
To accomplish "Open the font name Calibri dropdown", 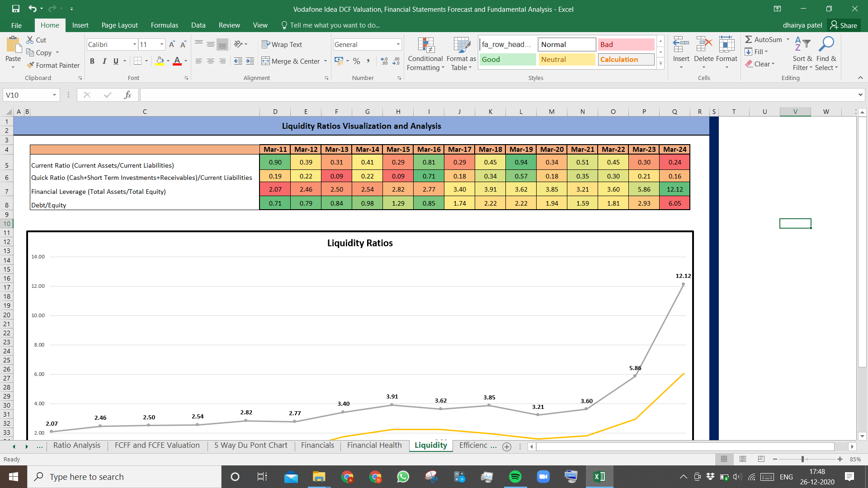I will tap(135, 44).
